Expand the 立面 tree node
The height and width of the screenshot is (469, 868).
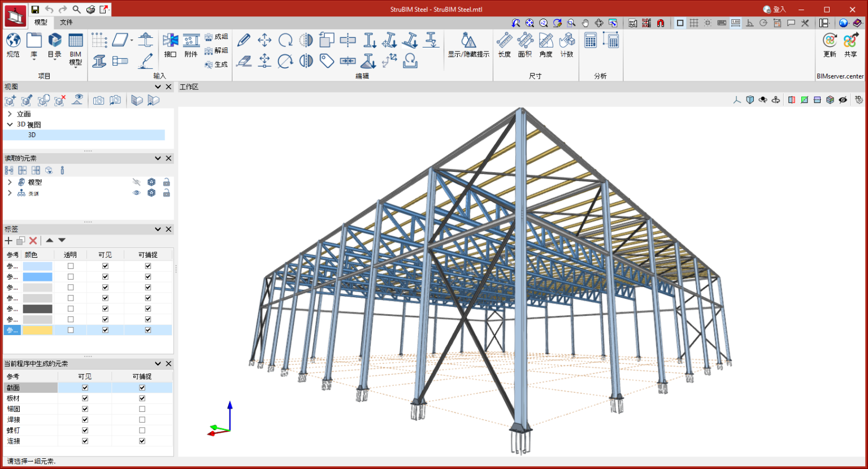pos(10,114)
